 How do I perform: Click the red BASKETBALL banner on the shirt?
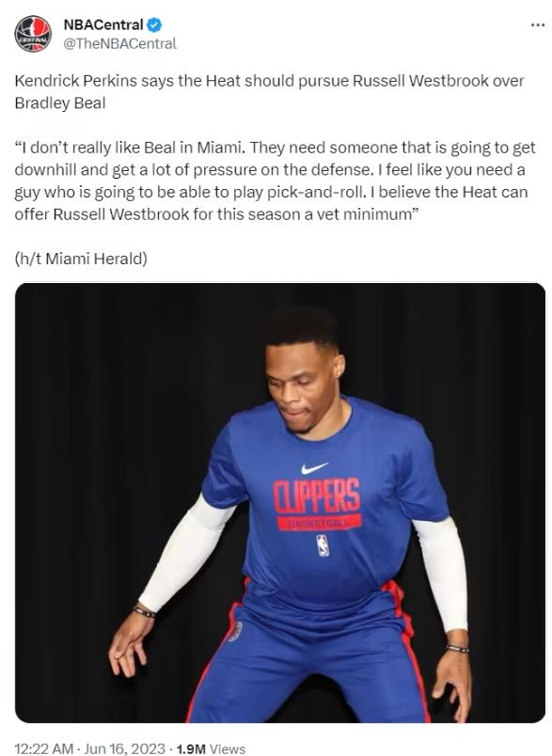pos(319,522)
